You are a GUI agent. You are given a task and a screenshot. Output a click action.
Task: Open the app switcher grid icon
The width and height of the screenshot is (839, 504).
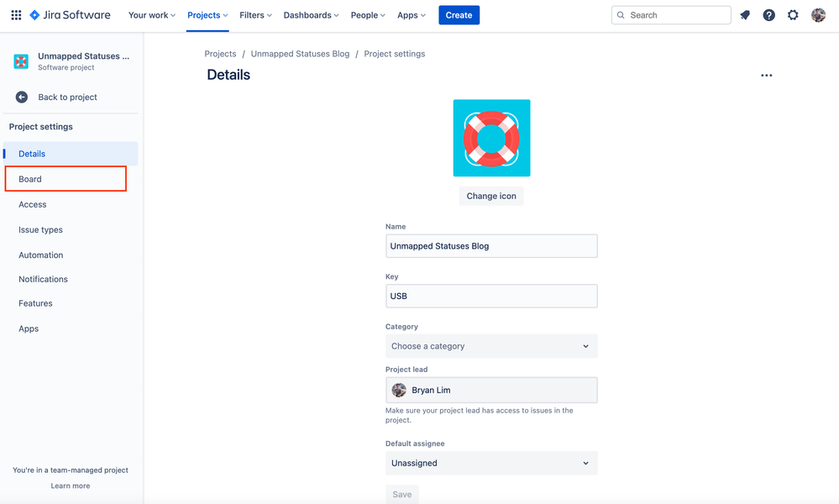tap(16, 15)
